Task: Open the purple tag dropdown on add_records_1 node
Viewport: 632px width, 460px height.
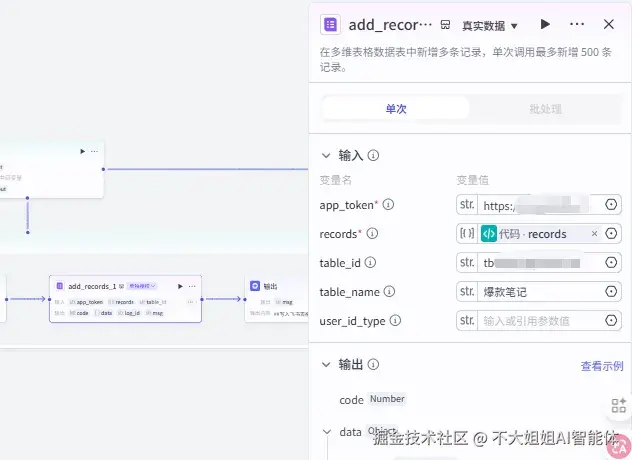Action: (x=142, y=286)
